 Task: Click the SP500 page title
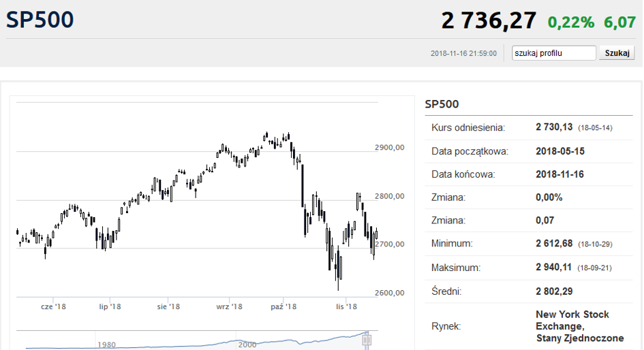coord(40,20)
